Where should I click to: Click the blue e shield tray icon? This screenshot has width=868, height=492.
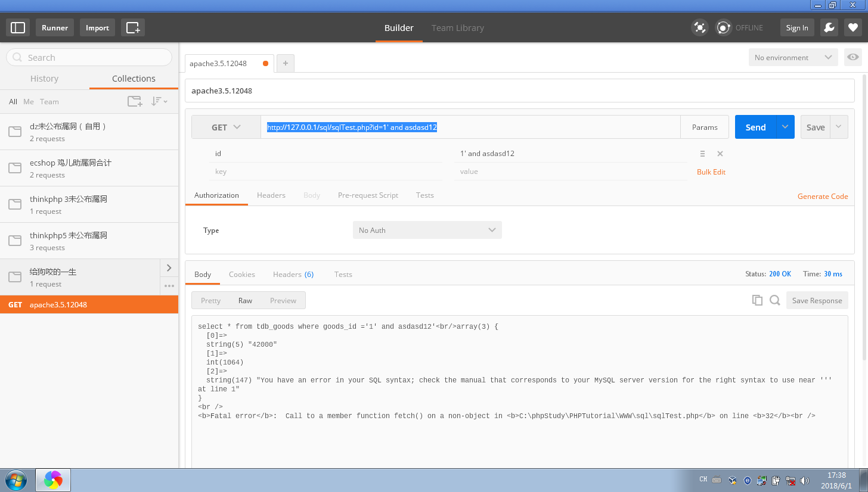pos(748,480)
